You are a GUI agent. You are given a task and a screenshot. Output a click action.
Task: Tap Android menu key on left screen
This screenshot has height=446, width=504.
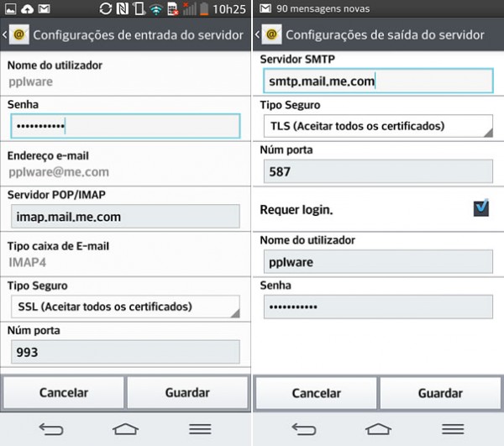pos(200,429)
